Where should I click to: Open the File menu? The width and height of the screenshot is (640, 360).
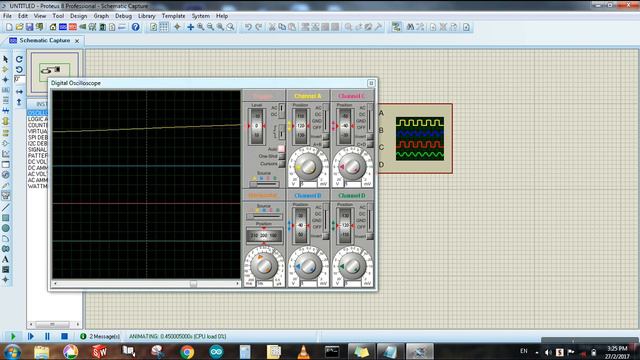coord(7,16)
